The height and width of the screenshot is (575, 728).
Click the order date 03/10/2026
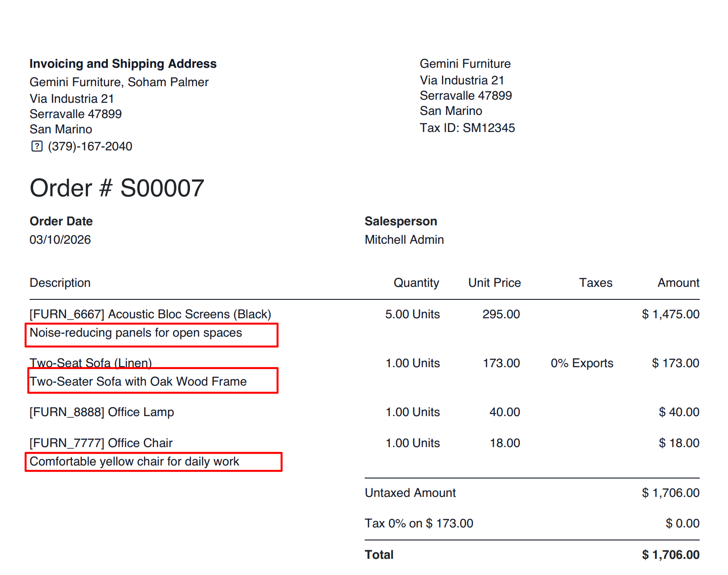click(x=60, y=240)
